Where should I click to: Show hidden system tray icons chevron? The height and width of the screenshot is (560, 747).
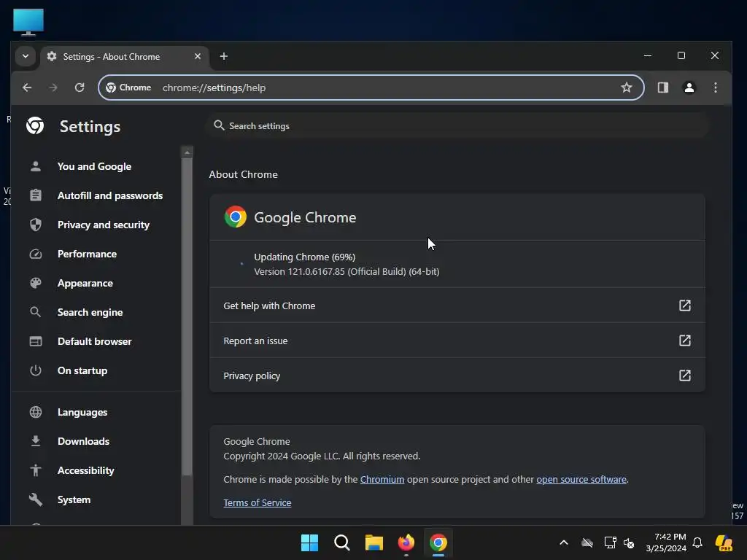[564, 542]
